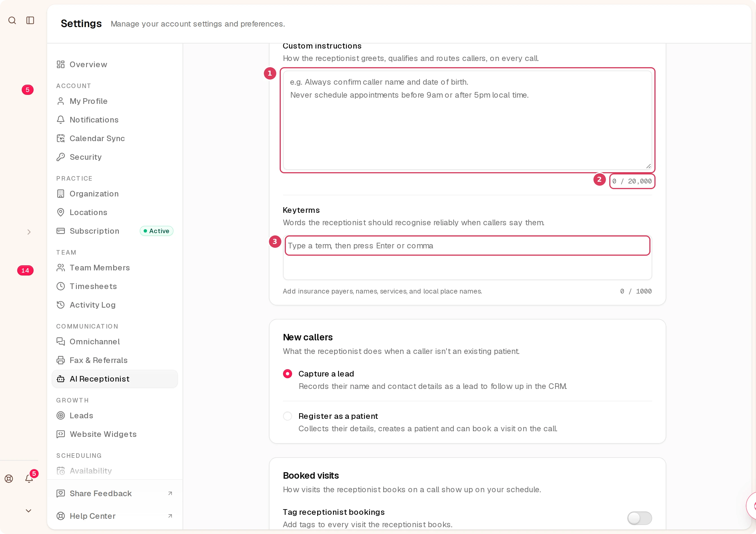Viewport: 756px width, 534px height.
Task: Click the Activity Log history icon
Action: [x=61, y=305]
